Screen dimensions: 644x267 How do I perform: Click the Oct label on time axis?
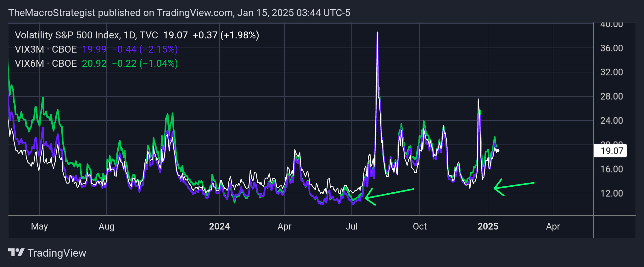tap(420, 226)
